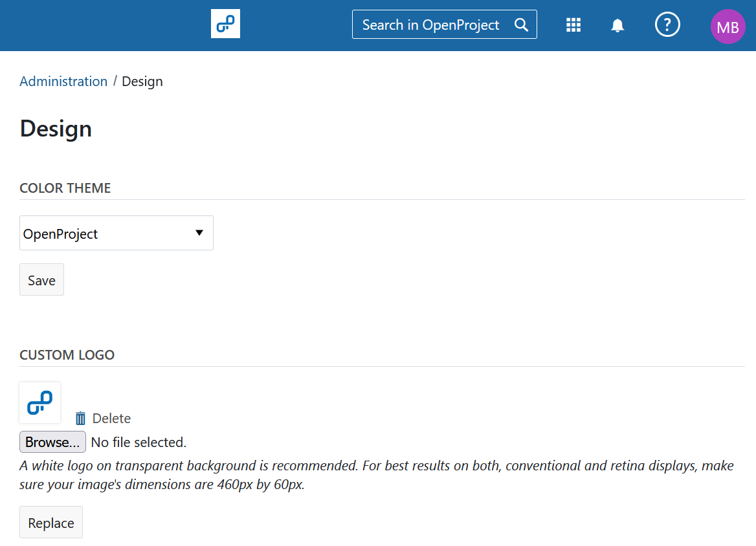756x546 pixels.
Task: Click the OpenProject logo in the header
Action: coord(225,24)
